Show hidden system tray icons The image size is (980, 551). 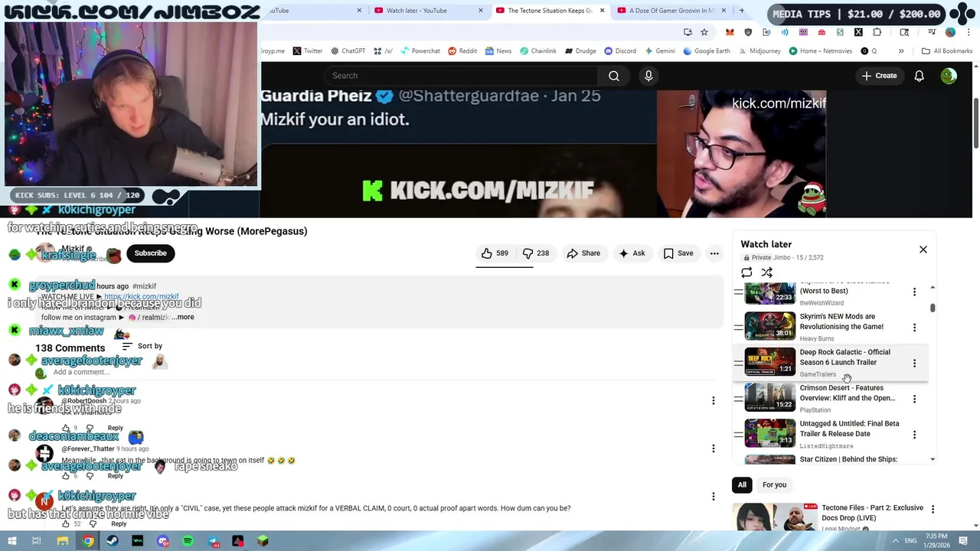895,541
